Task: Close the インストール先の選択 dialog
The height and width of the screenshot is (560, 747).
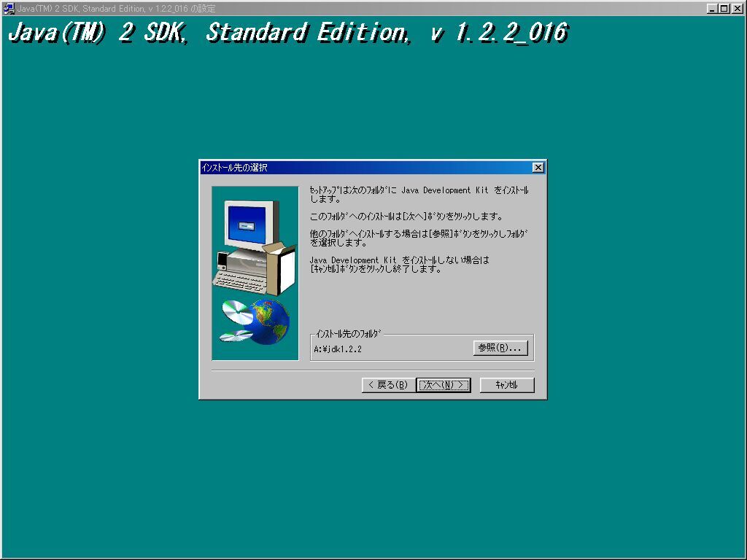Action: click(538, 167)
